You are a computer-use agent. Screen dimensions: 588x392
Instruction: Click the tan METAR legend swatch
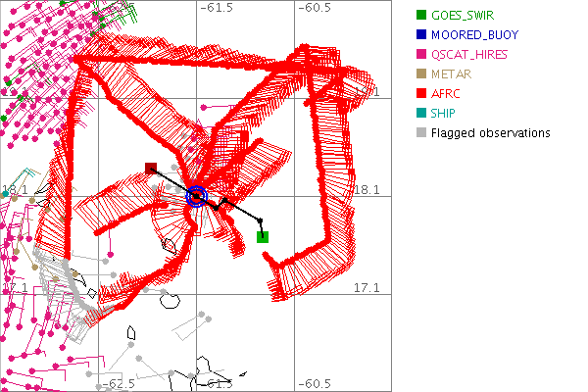(421, 73)
